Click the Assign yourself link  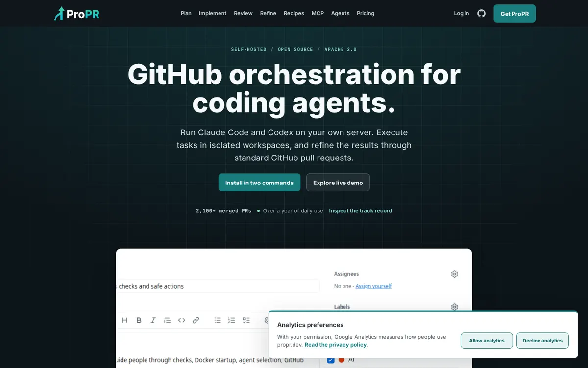(373, 286)
